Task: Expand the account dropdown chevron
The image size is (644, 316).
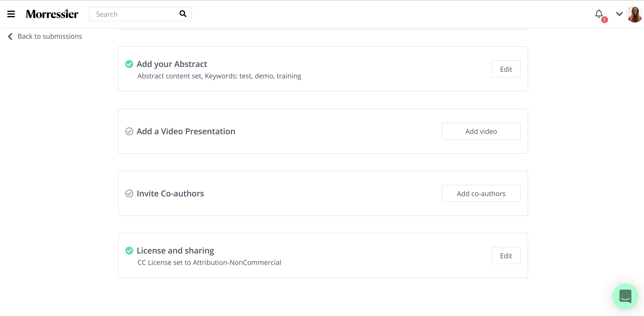Action: coord(619,14)
